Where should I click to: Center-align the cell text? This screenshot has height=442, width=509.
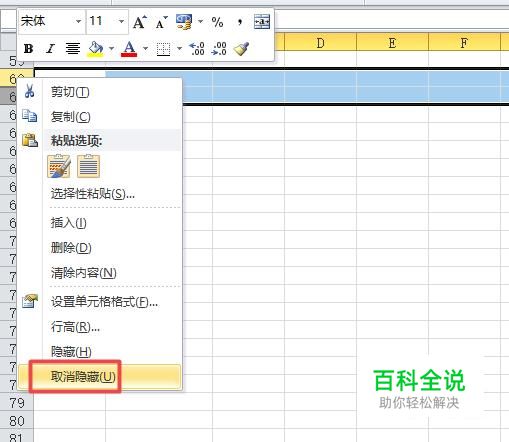[x=73, y=49]
